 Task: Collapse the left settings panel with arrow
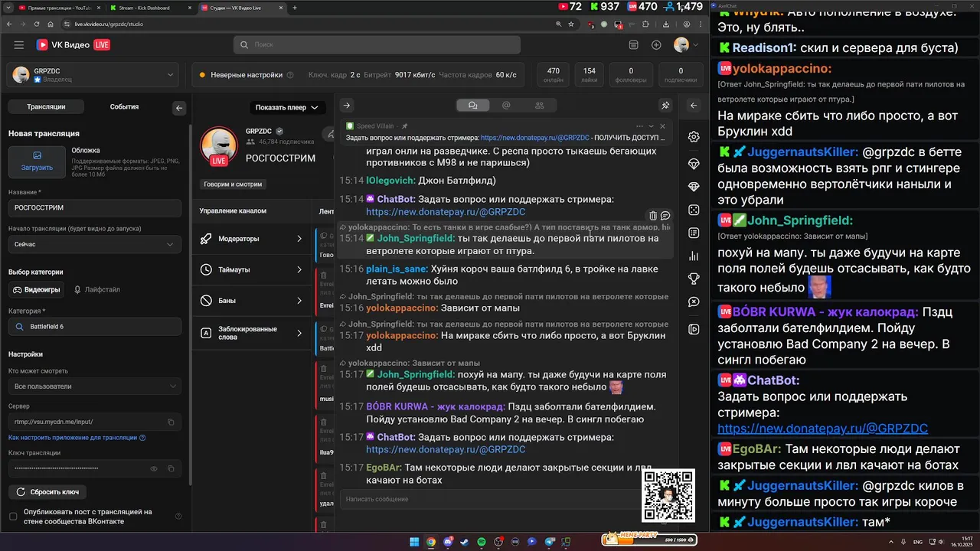[x=180, y=108]
